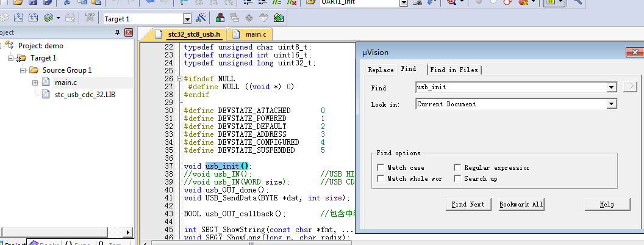Pin the Project panel with pushpin icon

pos(117,32)
